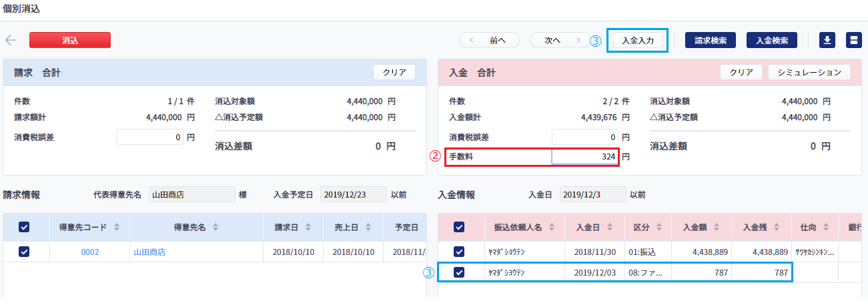Select 区分 cell 08:ファ…
Image resolution: width=868 pixels, height=307 pixels.
(646, 272)
